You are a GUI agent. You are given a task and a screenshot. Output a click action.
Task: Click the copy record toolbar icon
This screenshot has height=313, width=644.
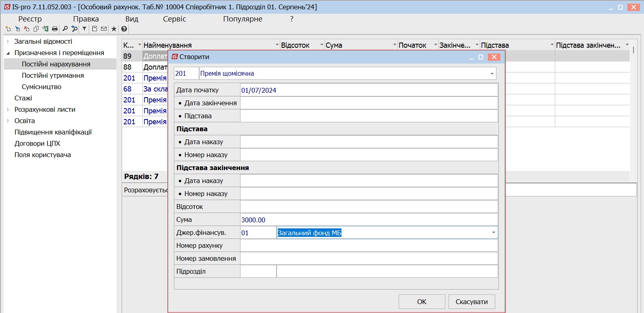pos(36,29)
